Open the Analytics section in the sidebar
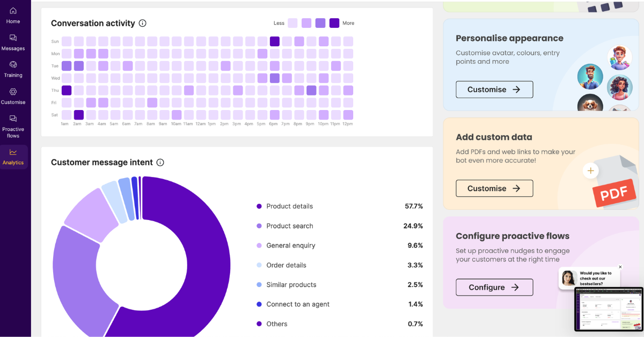 (13, 157)
